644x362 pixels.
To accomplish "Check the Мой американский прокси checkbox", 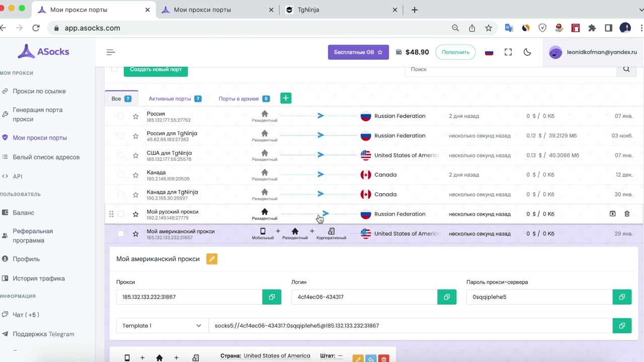I will pos(120,234).
